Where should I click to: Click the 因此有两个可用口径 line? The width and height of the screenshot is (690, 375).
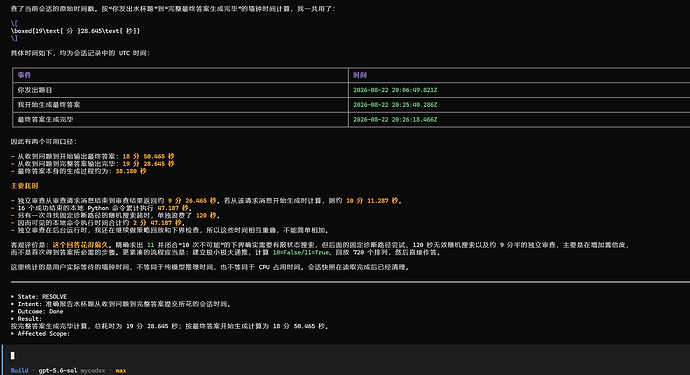(44, 142)
